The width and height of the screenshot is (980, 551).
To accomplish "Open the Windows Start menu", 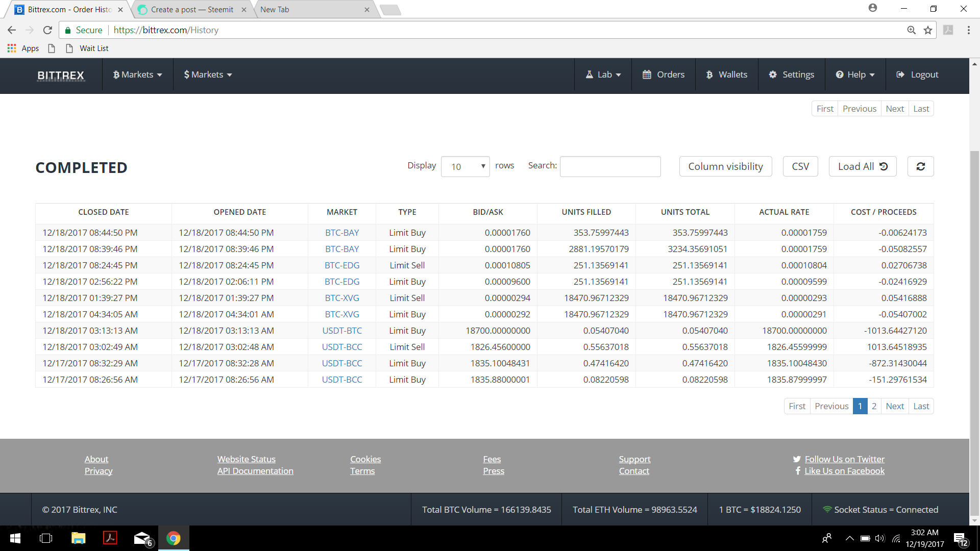I will point(15,538).
